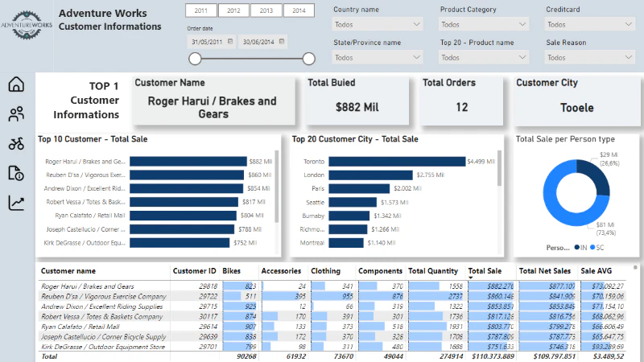Image resolution: width=644 pixels, height=362 pixels.
Task: Sort table by Bikes column header
Action: [x=231, y=271]
